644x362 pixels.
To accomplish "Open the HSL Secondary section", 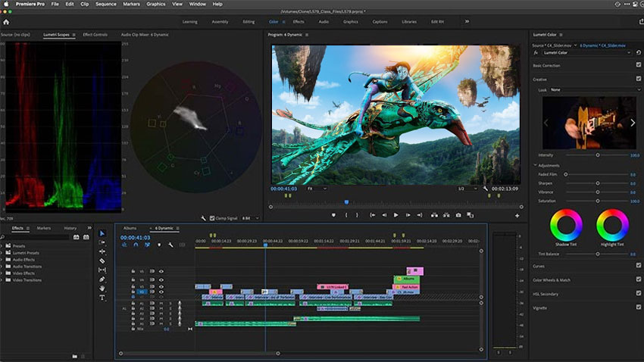I will (x=546, y=294).
